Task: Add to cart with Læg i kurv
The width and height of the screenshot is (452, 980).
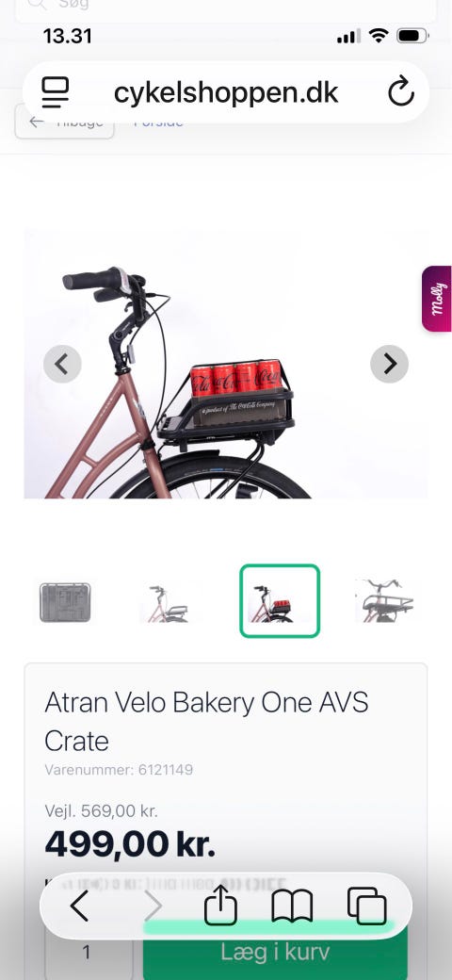Action: 275,952
